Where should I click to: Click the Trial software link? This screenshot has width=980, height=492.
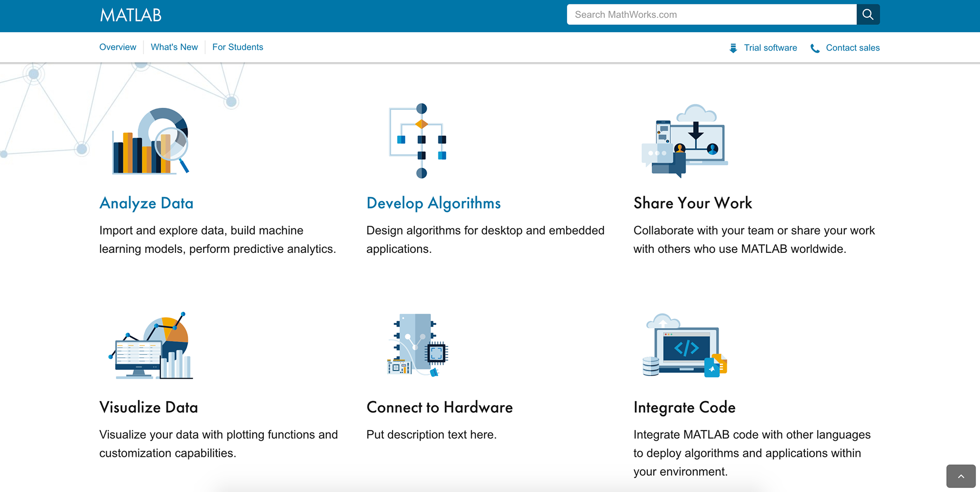tap(770, 48)
